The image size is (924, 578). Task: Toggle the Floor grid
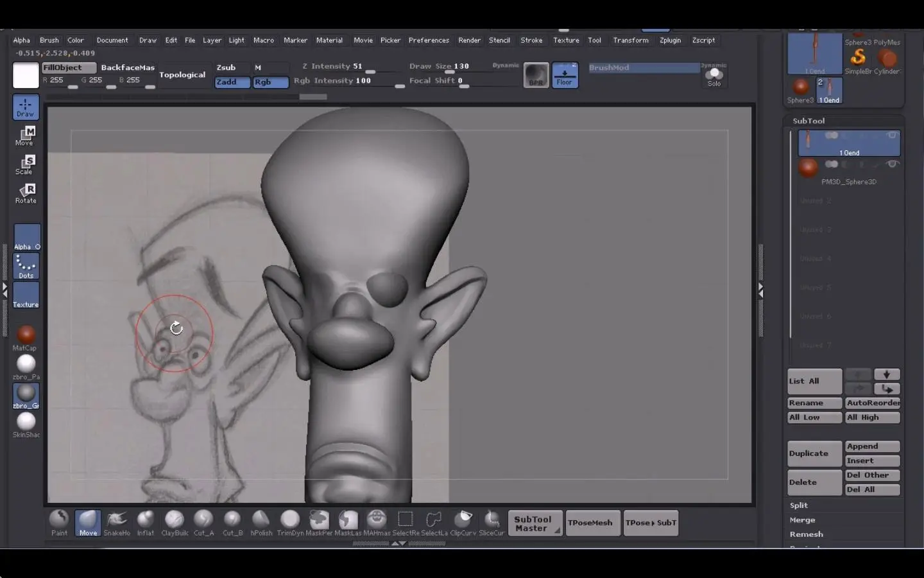(565, 75)
